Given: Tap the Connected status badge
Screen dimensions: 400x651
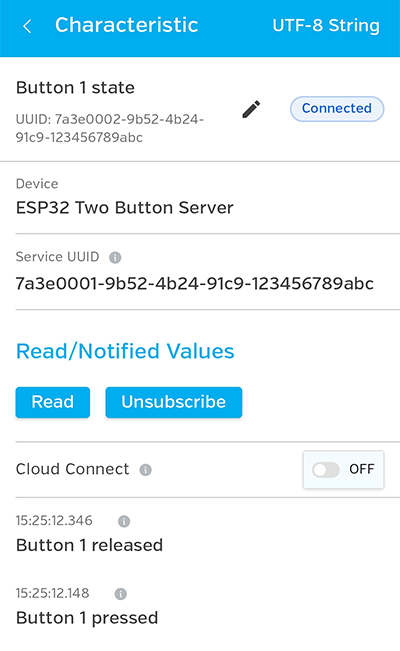Looking at the screenshot, I should point(337,109).
